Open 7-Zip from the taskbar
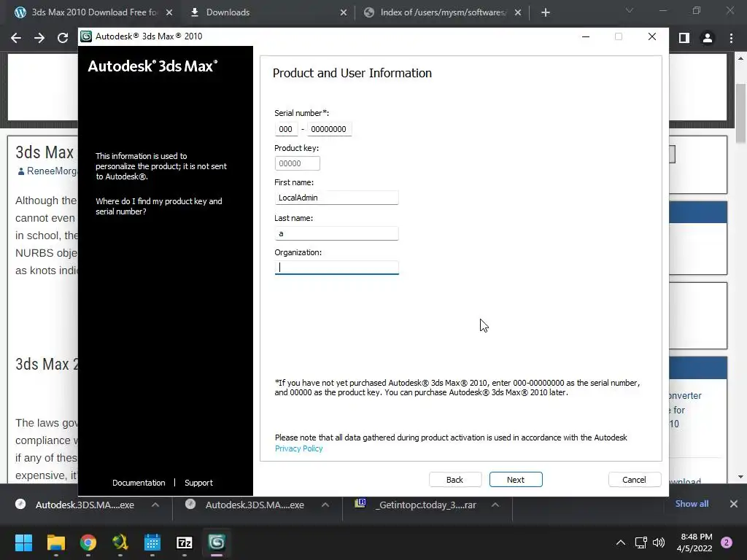 pyautogui.click(x=185, y=542)
